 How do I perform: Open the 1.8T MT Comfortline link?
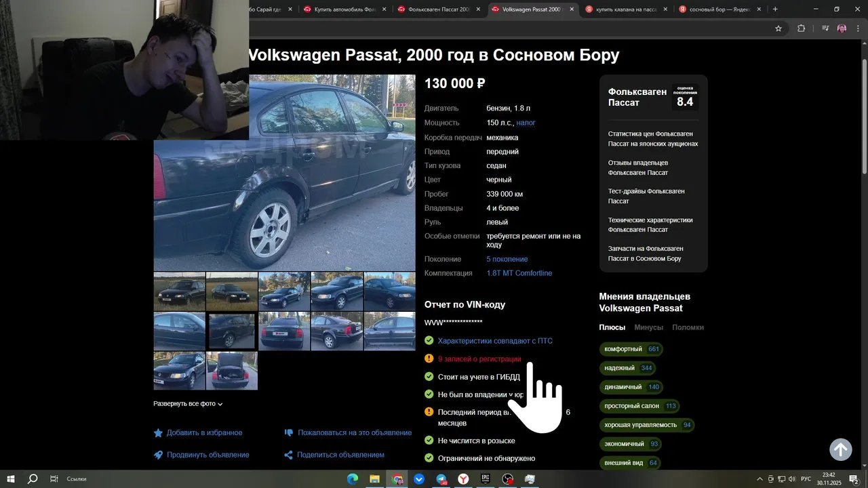pyautogui.click(x=519, y=273)
